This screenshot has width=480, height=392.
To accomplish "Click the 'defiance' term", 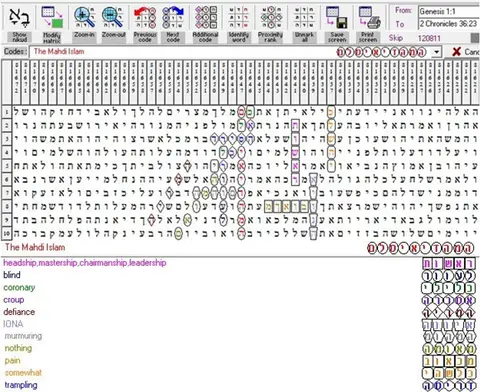I will pos(19,312).
